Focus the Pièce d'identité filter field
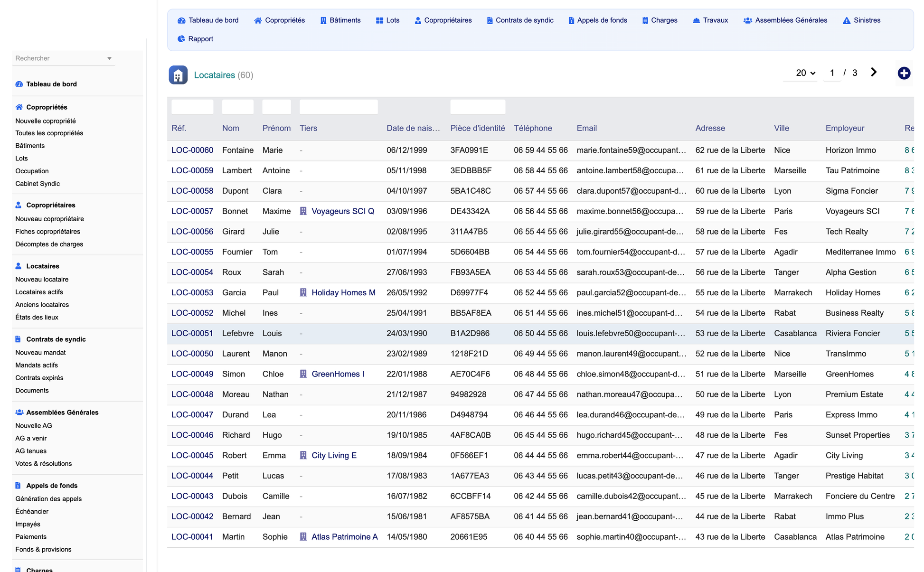924x572 pixels. point(478,107)
